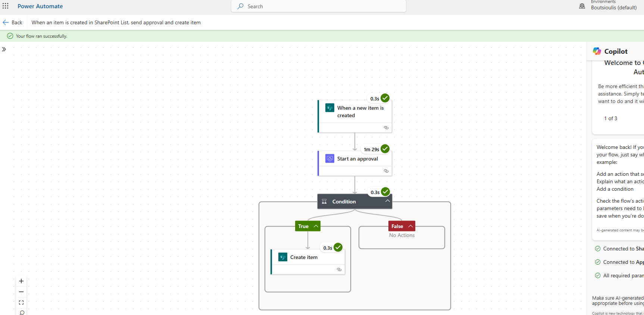This screenshot has height=315, width=644.
Task: Collapse the True branch
Action: (x=316, y=226)
